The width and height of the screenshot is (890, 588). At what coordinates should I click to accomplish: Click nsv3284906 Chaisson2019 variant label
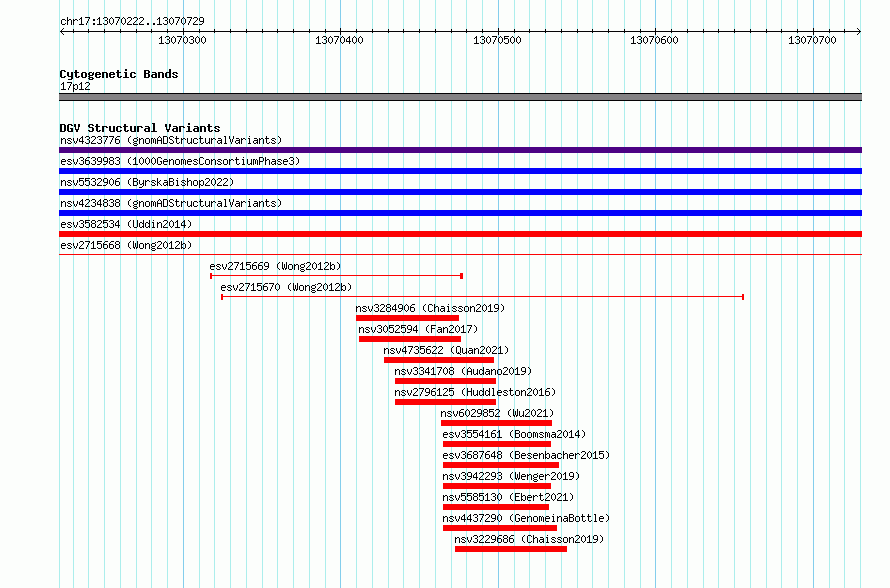(430, 308)
